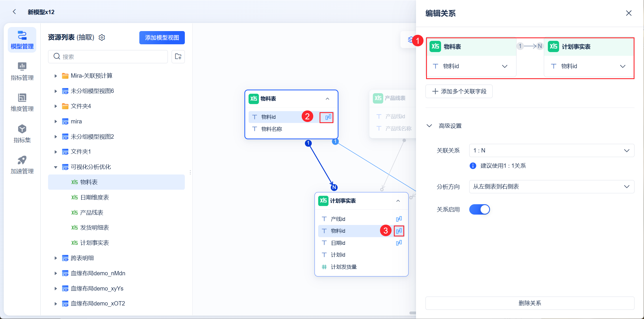Select 发货明细表 in resource tree
644x319 pixels.
[94, 228]
